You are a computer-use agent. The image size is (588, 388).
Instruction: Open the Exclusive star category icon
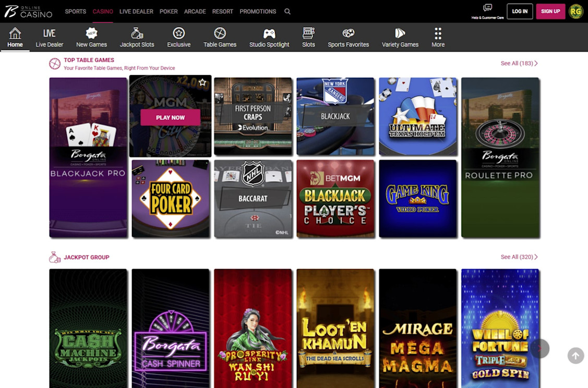[x=179, y=33]
